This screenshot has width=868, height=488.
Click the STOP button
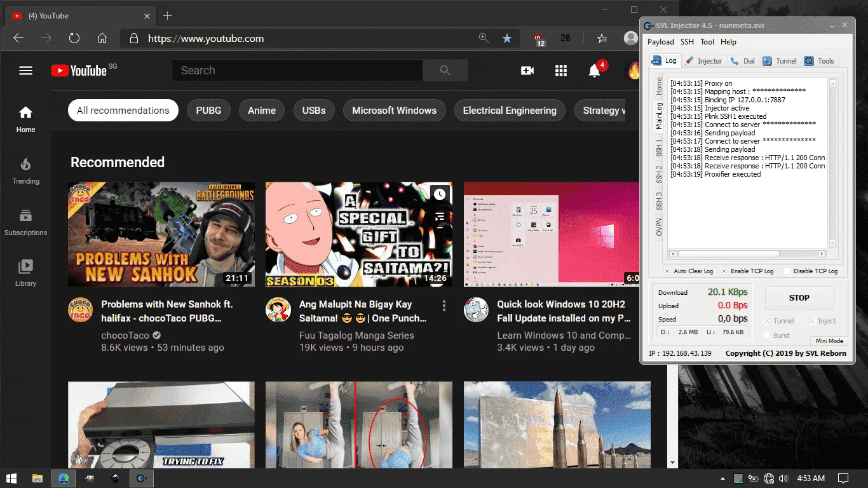pos(799,297)
